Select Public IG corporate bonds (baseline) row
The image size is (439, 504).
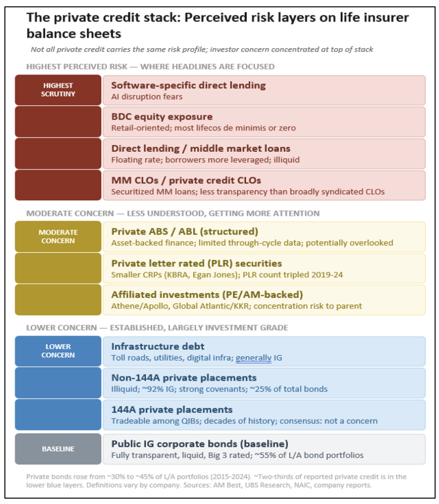click(x=264, y=449)
